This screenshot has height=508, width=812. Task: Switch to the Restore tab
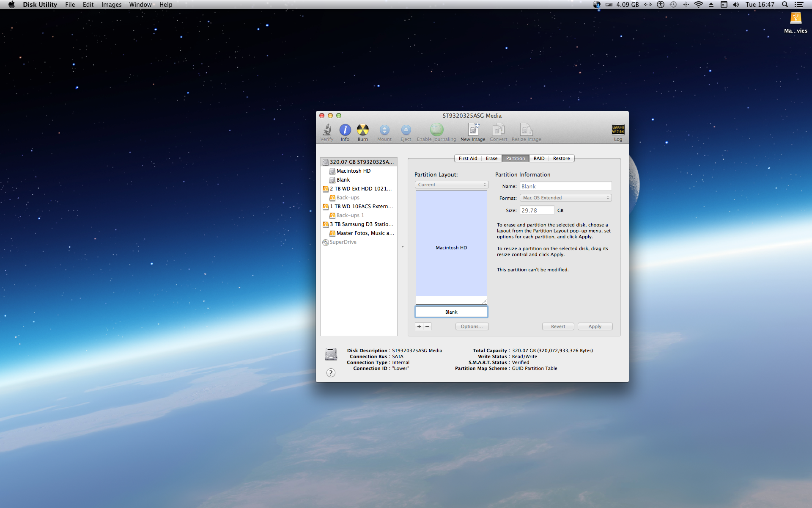[x=561, y=158]
